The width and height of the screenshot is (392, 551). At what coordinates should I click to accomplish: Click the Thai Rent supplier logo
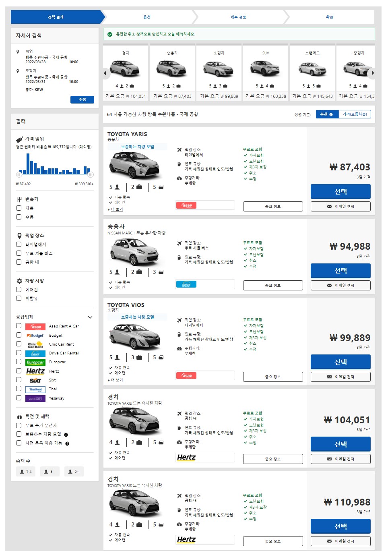[35, 389]
